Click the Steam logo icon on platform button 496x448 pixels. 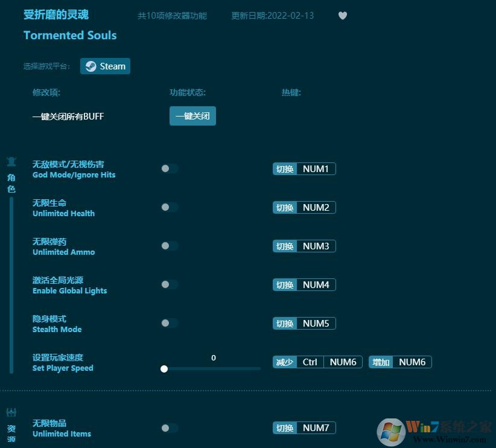click(92, 66)
